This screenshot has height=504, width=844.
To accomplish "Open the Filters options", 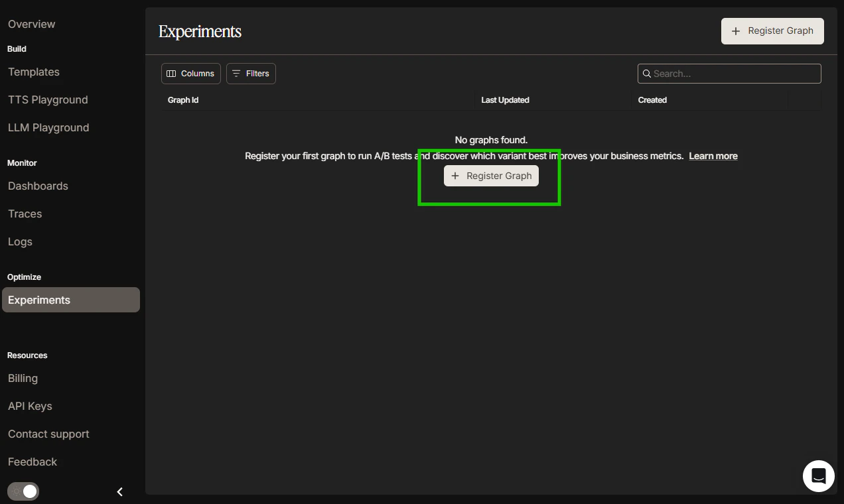I will point(251,74).
